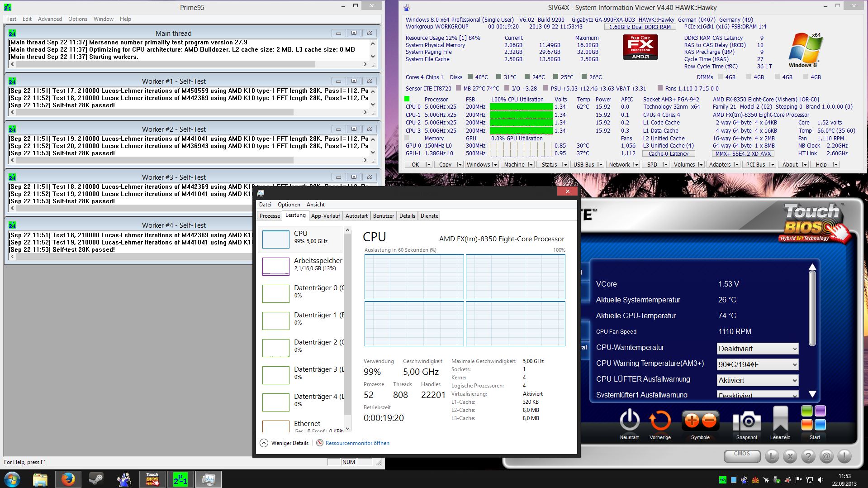Screen dimensions: 868x488
Task: Open File Explorer from the taskbar
Action: (x=40, y=479)
